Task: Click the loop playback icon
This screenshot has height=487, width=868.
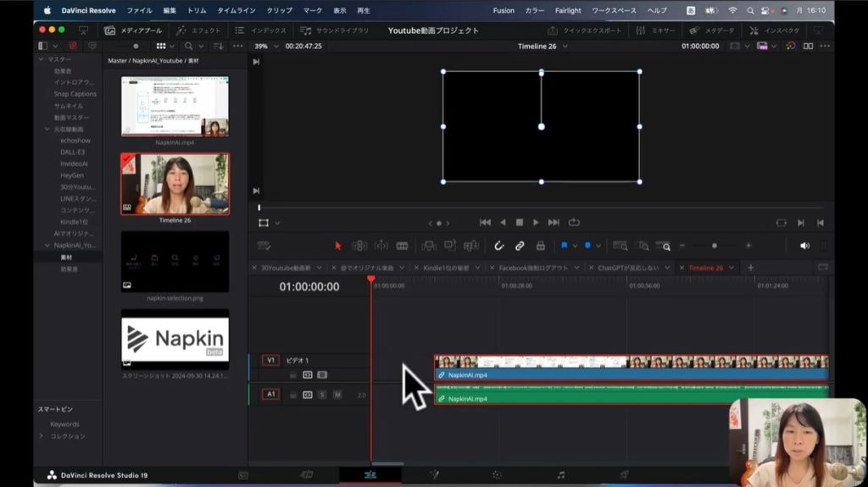Action: (x=575, y=223)
